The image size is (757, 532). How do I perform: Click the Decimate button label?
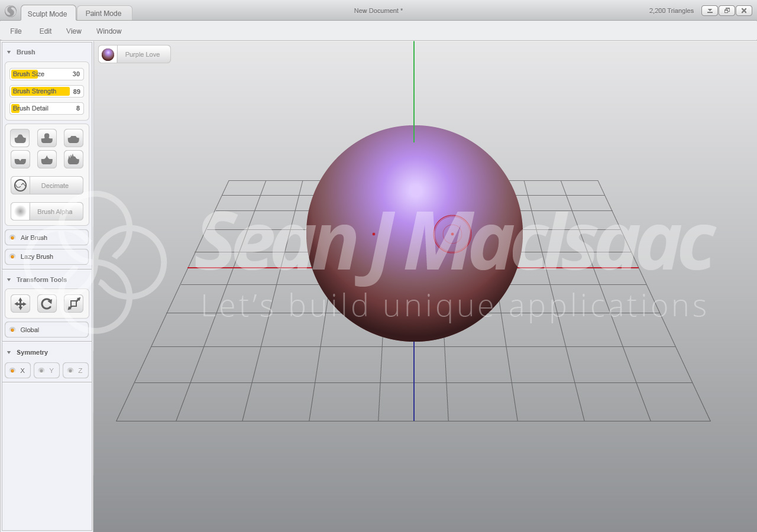coord(55,186)
